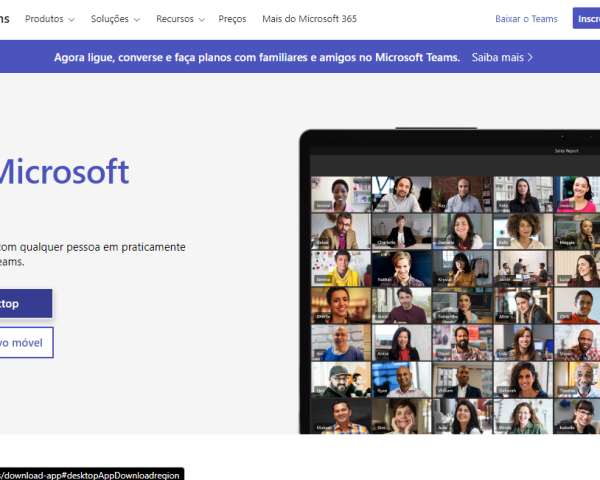Select Julia's video tile
The width and height of the screenshot is (600, 480).
[462, 416]
